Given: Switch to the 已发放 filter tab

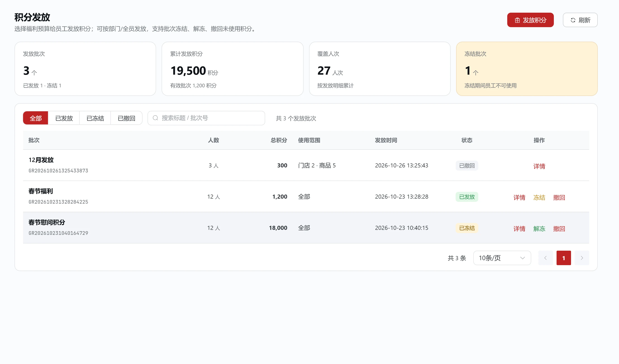Looking at the screenshot, I should coord(64,118).
